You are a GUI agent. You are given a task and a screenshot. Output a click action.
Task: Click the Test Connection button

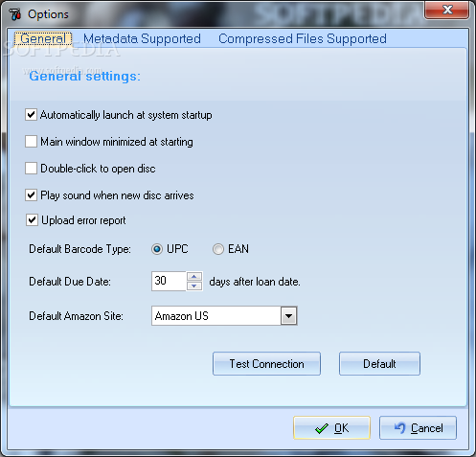[x=266, y=364]
